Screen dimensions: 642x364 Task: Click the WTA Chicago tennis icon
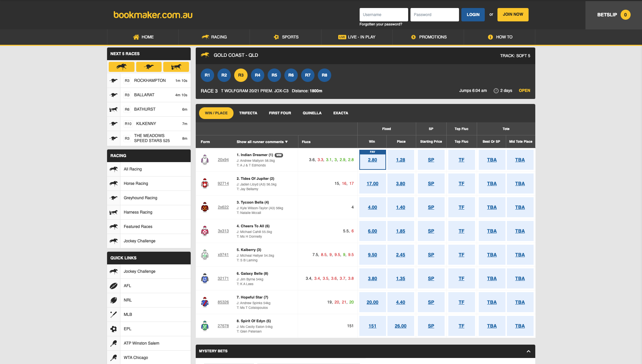(x=114, y=358)
